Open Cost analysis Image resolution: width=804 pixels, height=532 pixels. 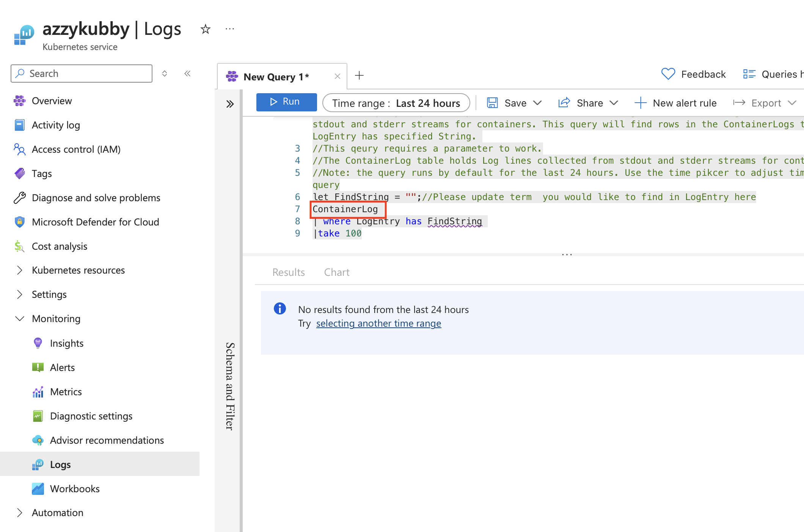click(60, 246)
